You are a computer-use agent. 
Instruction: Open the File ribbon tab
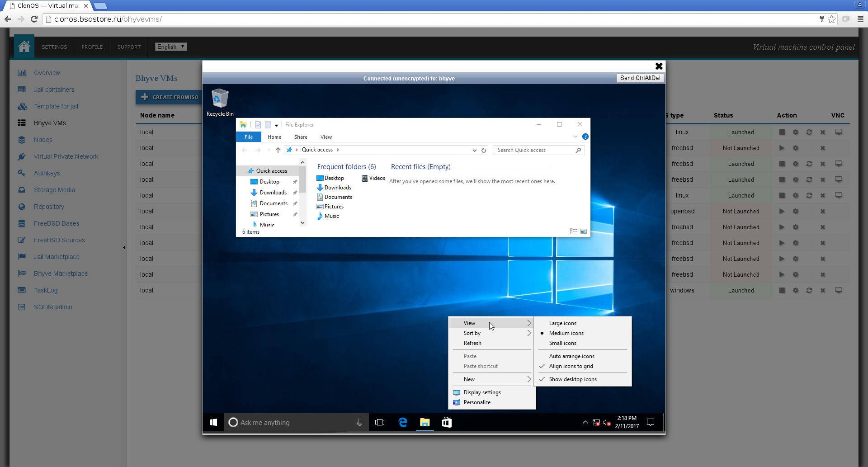[249, 137]
